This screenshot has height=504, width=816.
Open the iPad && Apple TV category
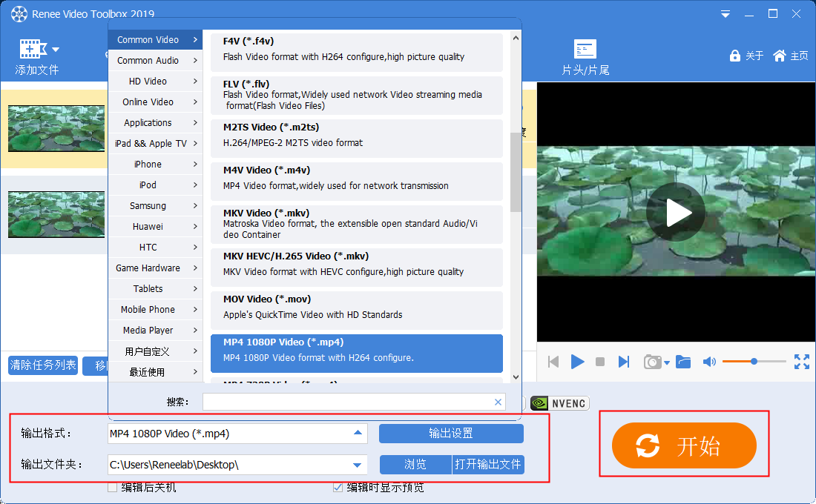click(x=156, y=144)
